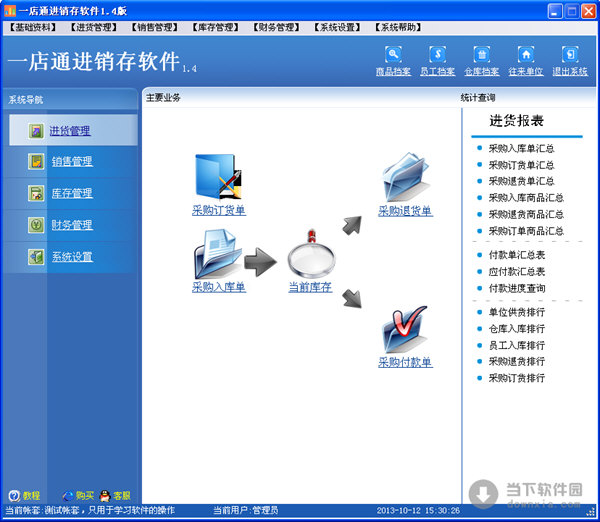Image resolution: width=600 pixels, height=522 pixels.
Task: Open the 采购订货排行 report
Action: pos(517,378)
